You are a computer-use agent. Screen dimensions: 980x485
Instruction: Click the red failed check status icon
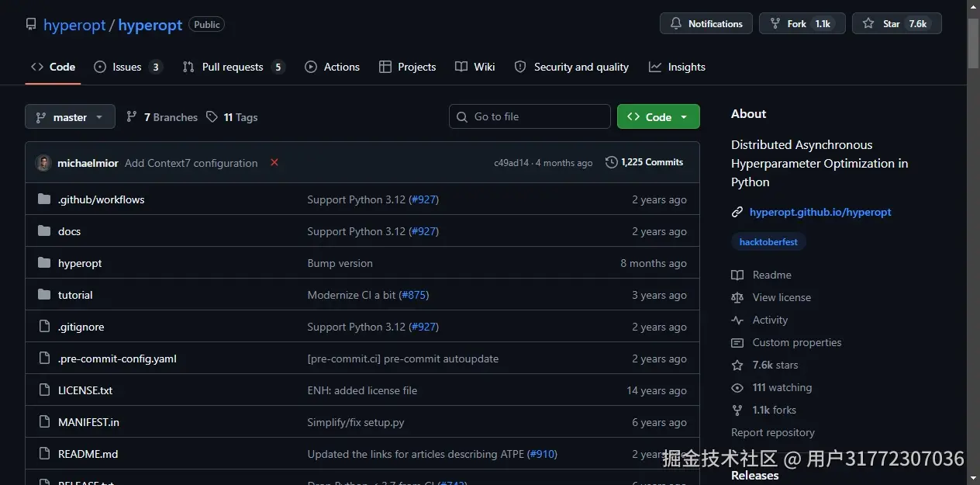click(x=274, y=162)
